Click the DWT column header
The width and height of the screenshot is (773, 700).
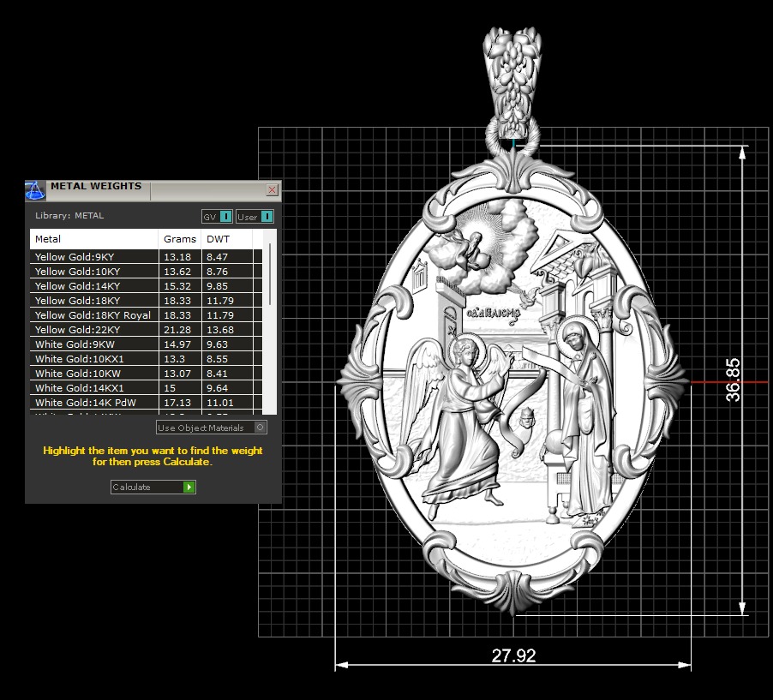coord(227,239)
